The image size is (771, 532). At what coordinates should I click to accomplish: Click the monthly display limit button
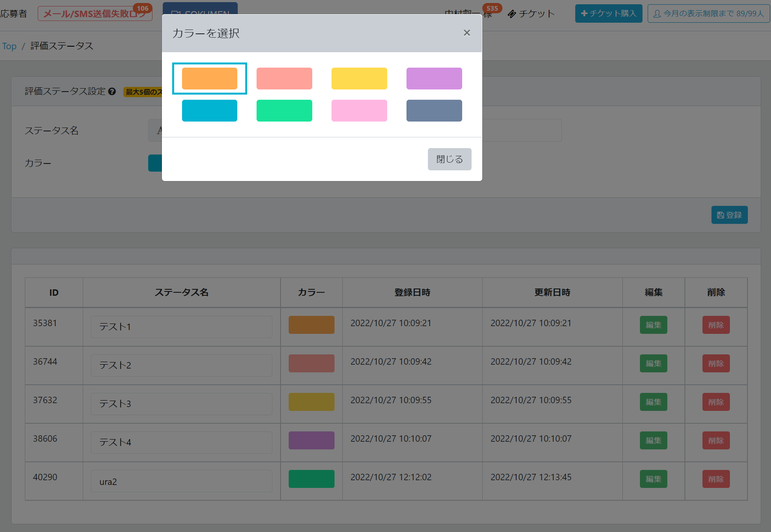tap(708, 14)
